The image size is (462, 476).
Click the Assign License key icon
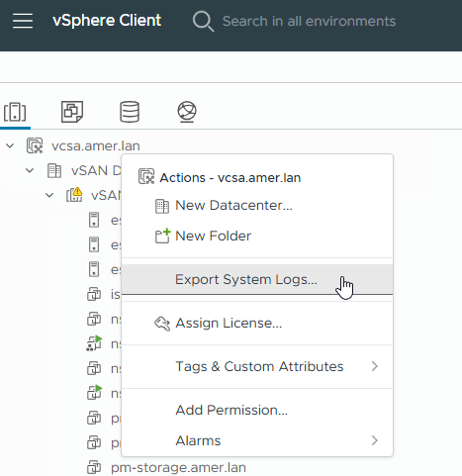162,324
